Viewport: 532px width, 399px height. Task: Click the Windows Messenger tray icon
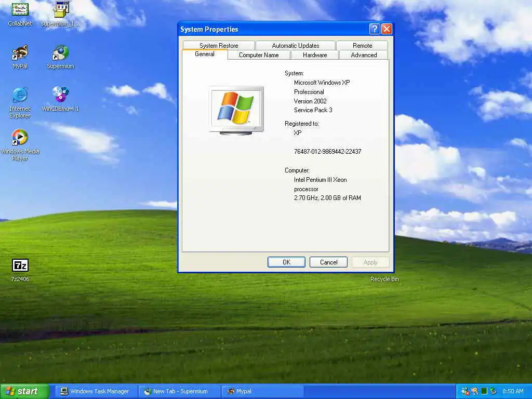pos(465,391)
